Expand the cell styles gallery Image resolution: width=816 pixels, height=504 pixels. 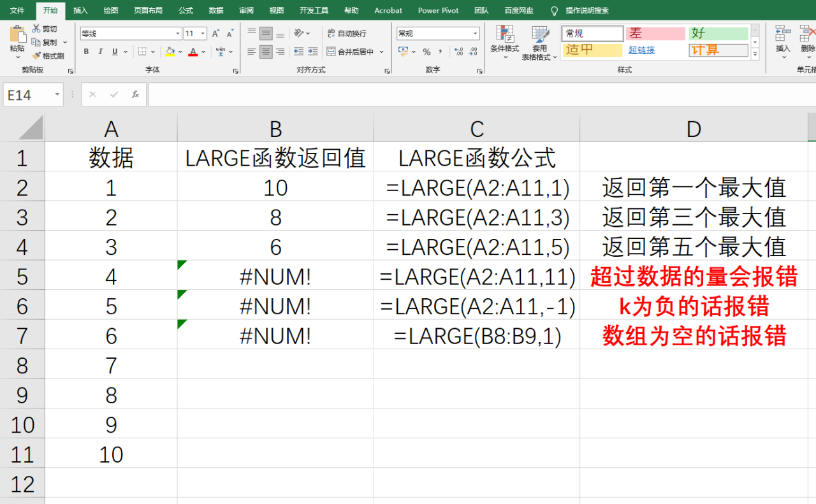coord(755,55)
